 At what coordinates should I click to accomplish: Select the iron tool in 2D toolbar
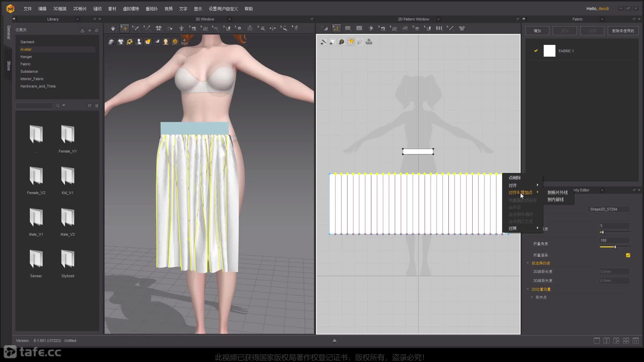pyautogui.click(x=405, y=28)
